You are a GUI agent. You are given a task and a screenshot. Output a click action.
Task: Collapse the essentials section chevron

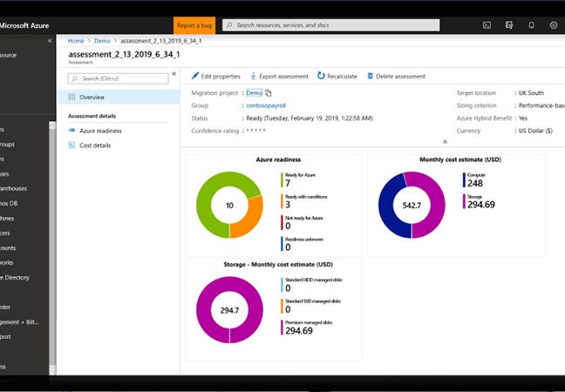click(x=445, y=142)
